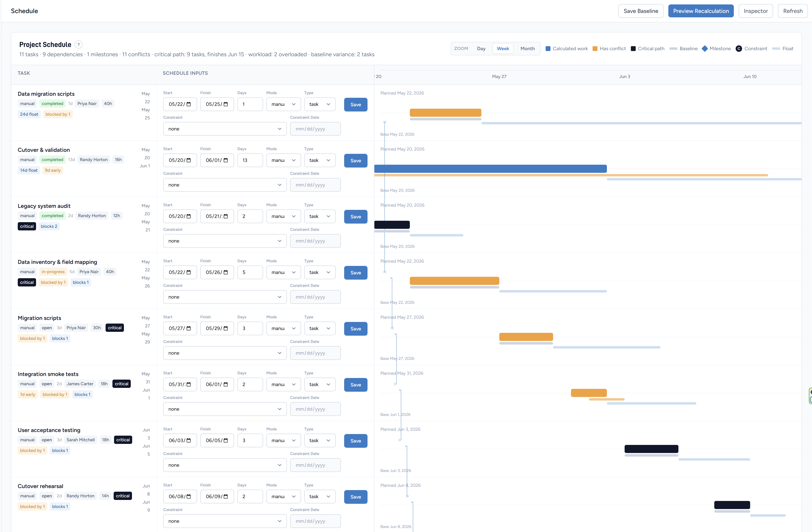Open Mode dropdown for Cutover & validation
Screen dimensions: 812x532
click(x=283, y=160)
